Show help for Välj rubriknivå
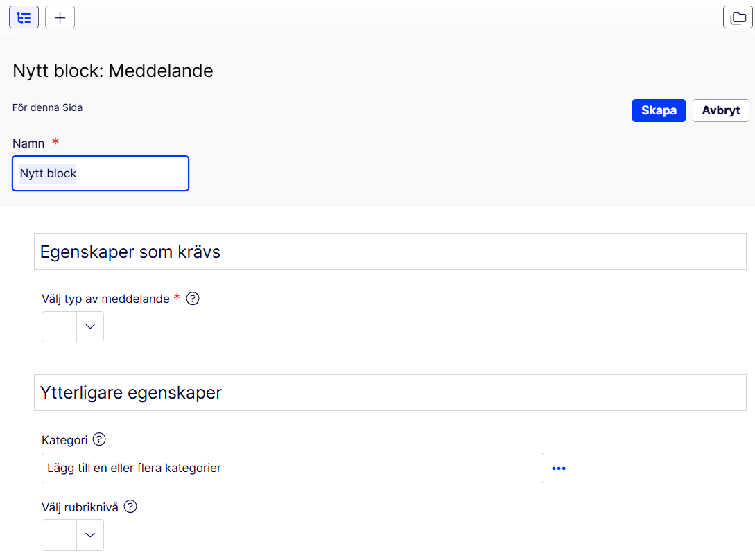 [x=130, y=507]
